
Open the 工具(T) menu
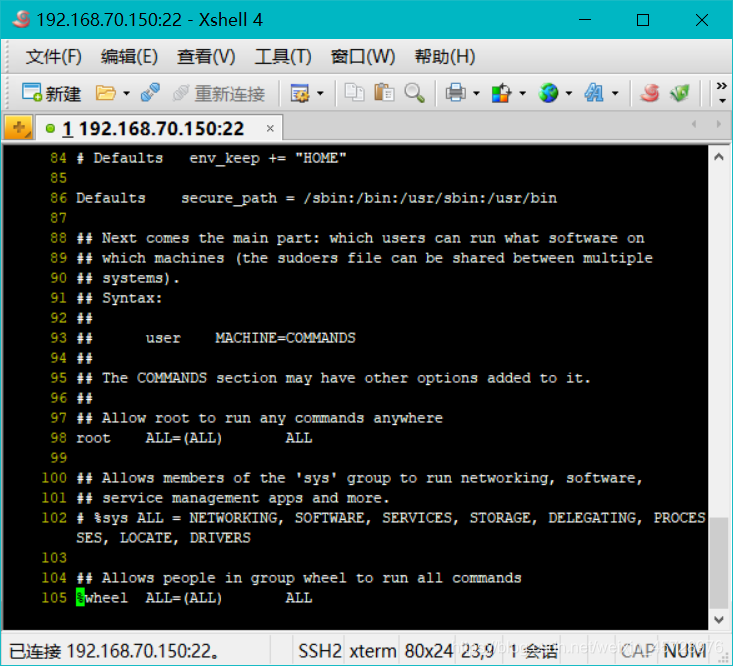pyautogui.click(x=283, y=57)
